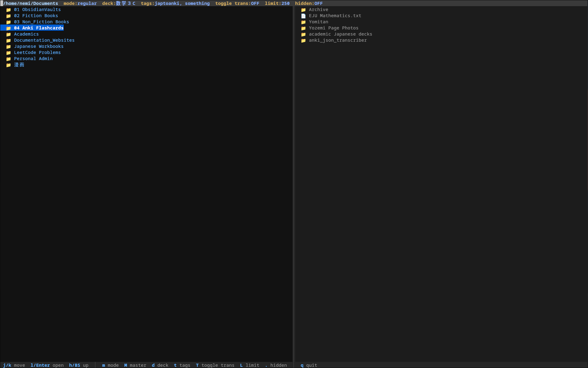Click academic Japanese decks in preview pane
588x368 pixels.
pyautogui.click(x=341, y=34)
